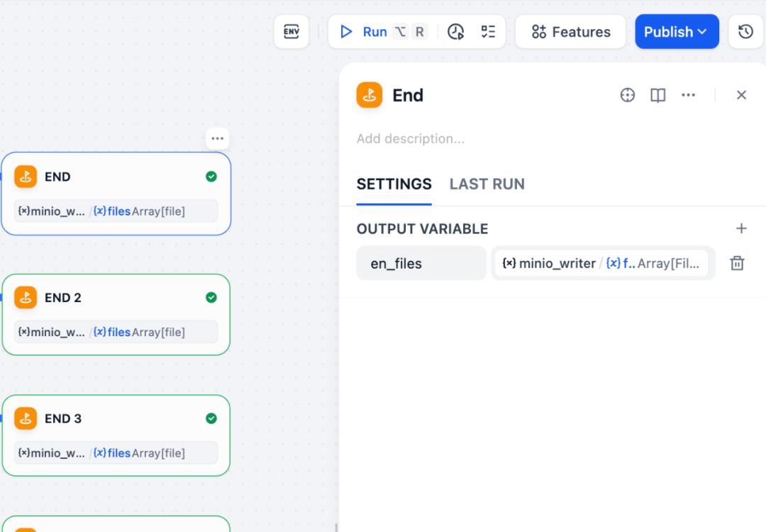This screenshot has height=532, width=766.
Task: Open the three-dot menu above the END node
Action: click(x=217, y=138)
